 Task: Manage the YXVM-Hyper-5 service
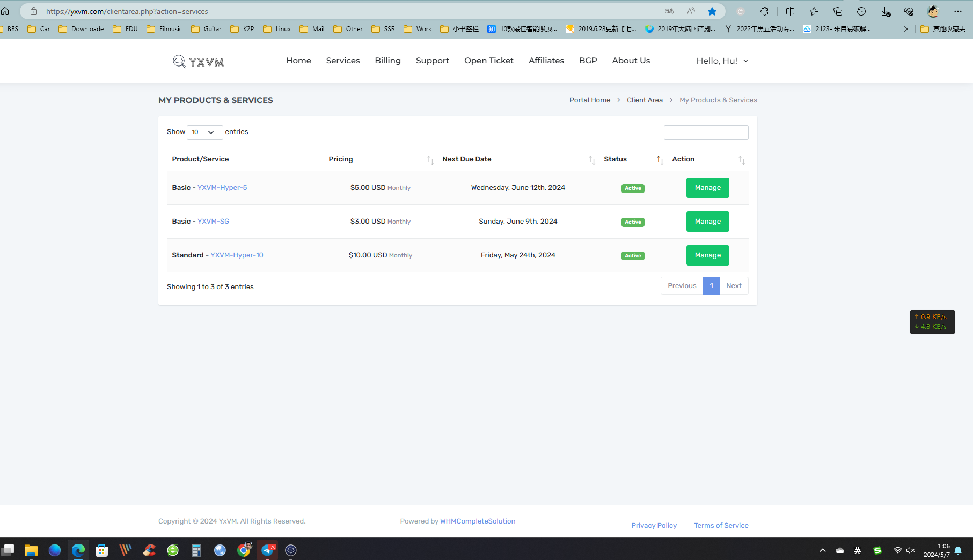click(707, 188)
